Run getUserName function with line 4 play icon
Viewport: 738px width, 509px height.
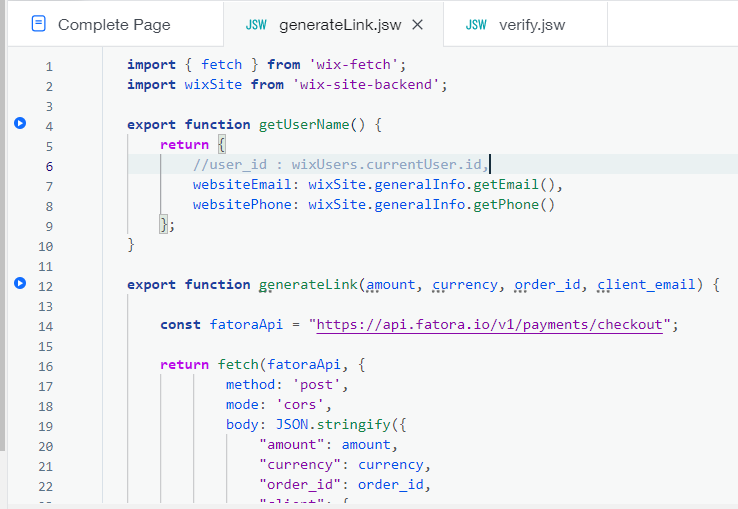coord(20,123)
